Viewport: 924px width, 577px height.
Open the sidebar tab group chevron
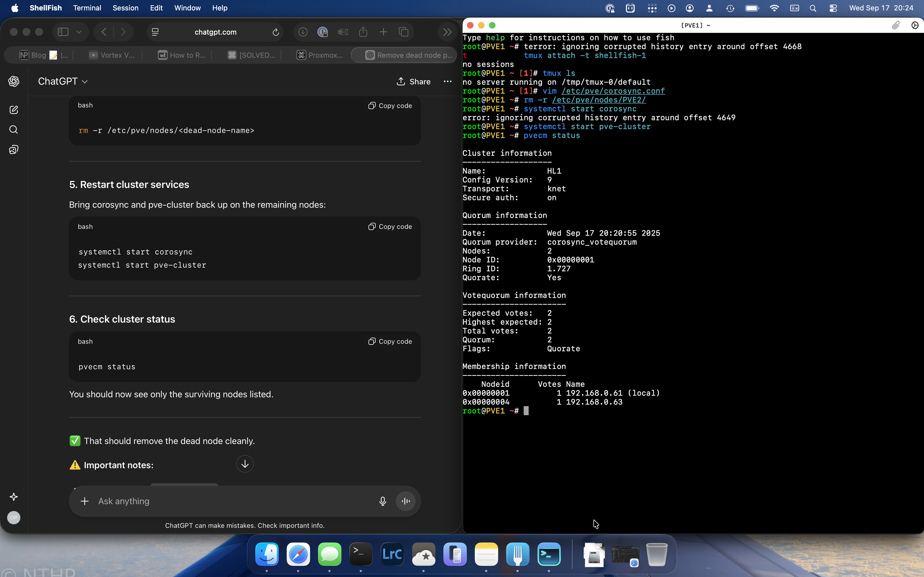[79, 32]
